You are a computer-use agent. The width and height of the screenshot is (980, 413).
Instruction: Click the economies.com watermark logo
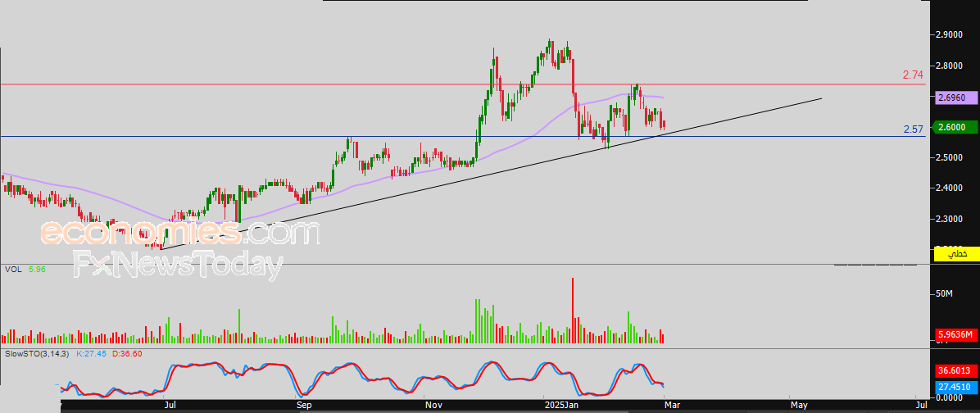coord(179,234)
